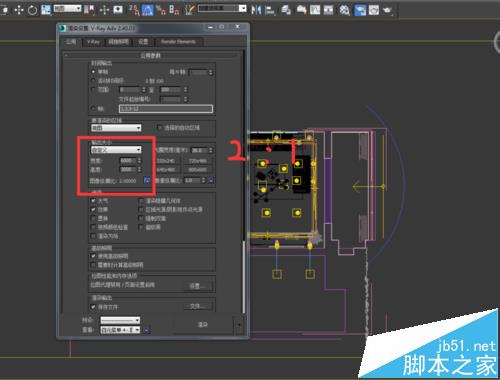Open arrow menu beside 渲染 button
500x380 pixels.
tap(239, 324)
